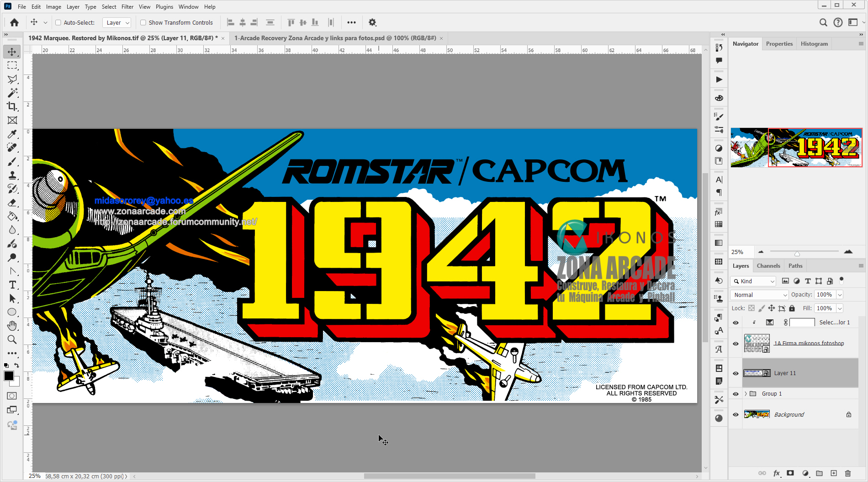Select the Zoom tool
This screenshot has width=868, height=482.
[x=12, y=339]
